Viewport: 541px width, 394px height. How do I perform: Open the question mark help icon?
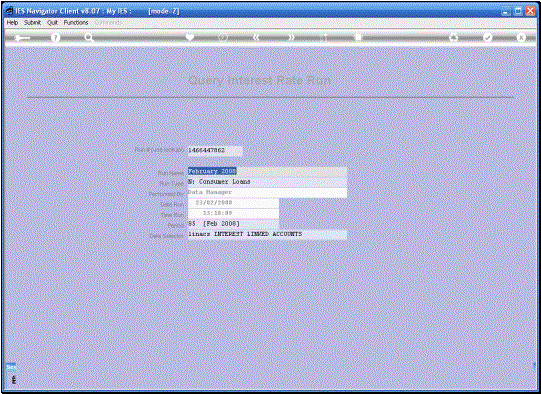click(x=55, y=37)
